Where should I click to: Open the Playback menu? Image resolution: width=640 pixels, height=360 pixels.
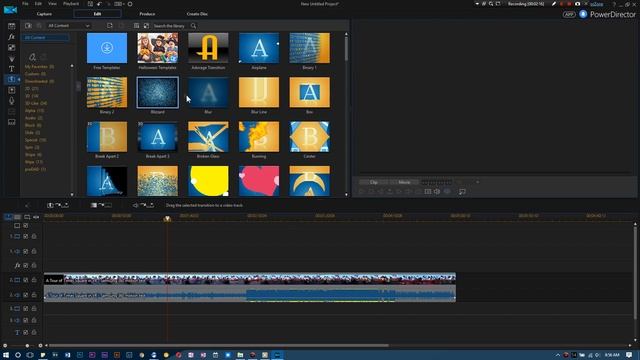71,4
